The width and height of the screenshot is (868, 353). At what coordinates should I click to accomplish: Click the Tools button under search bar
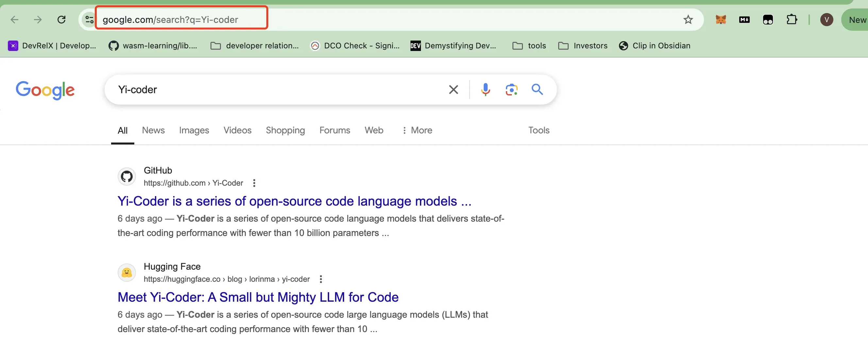pos(539,130)
